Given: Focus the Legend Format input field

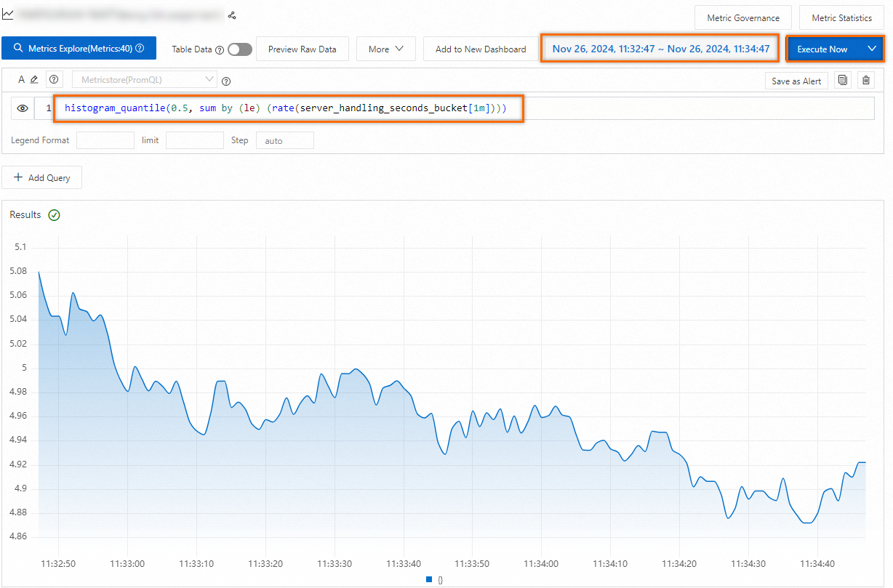Looking at the screenshot, I should coord(105,140).
